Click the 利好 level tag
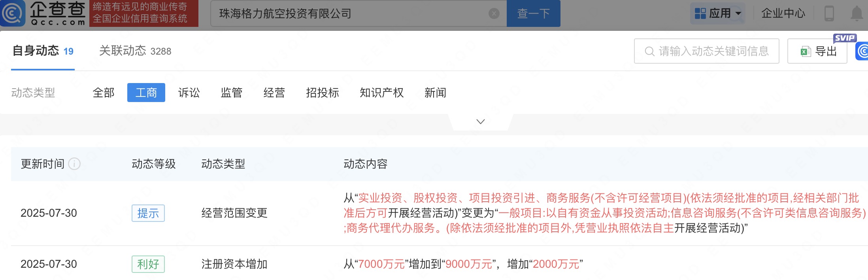 (x=148, y=264)
